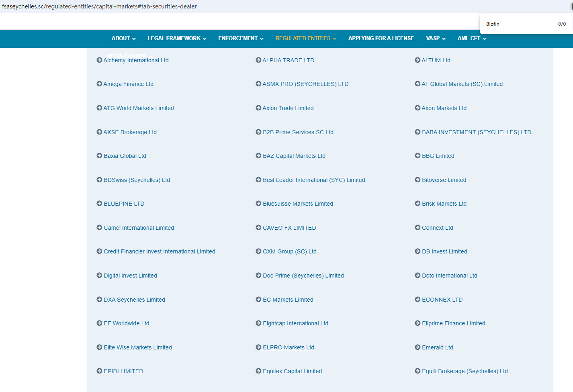
Task: Click arrow icon beside ASMX PRO (SEYCHELLES) LTD
Action: 258,84
